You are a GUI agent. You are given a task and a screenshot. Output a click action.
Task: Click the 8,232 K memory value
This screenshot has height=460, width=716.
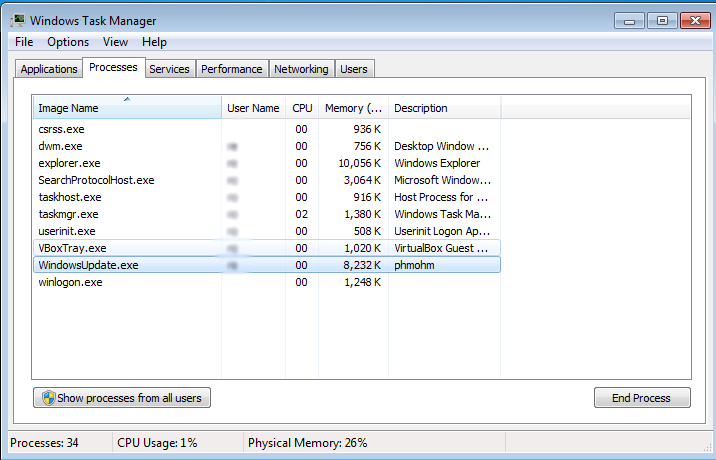click(362, 265)
